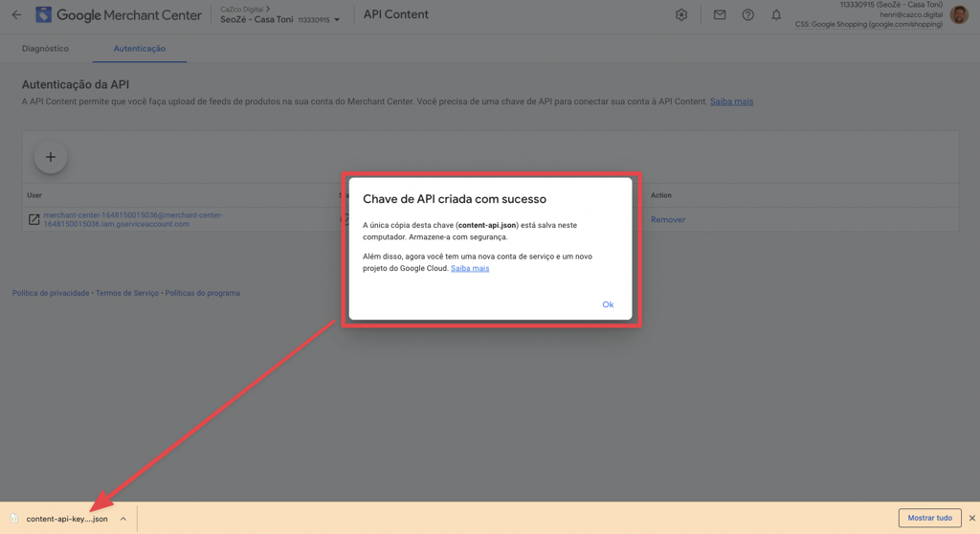Image resolution: width=980 pixels, height=534 pixels.
Task: Open the help question mark icon
Action: [748, 15]
